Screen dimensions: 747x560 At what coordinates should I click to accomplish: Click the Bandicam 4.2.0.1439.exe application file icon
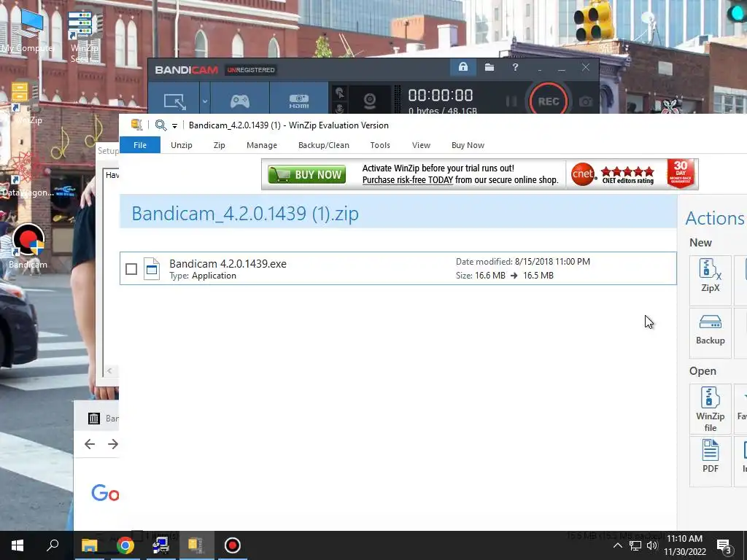click(x=152, y=268)
